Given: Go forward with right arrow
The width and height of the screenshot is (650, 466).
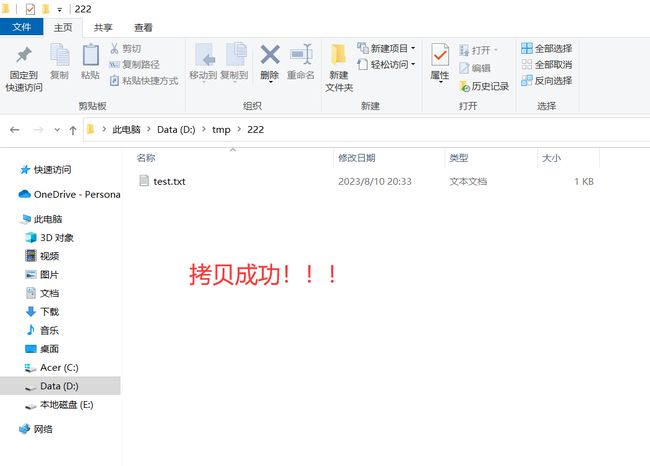Looking at the screenshot, I should point(38,130).
